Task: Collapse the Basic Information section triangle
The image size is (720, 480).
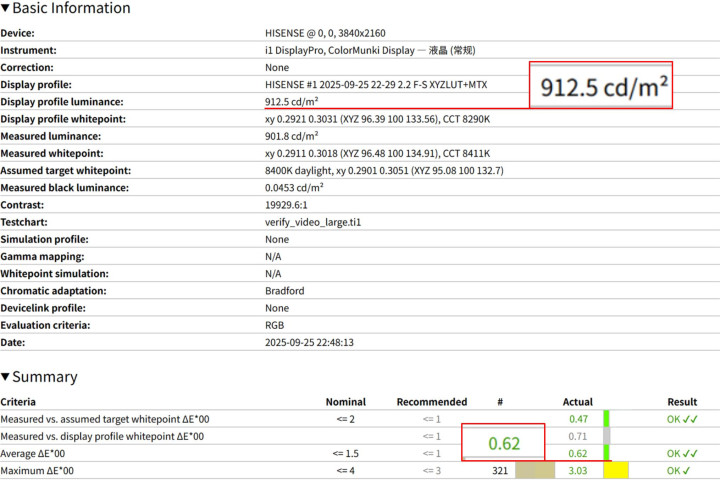Action: [6, 9]
